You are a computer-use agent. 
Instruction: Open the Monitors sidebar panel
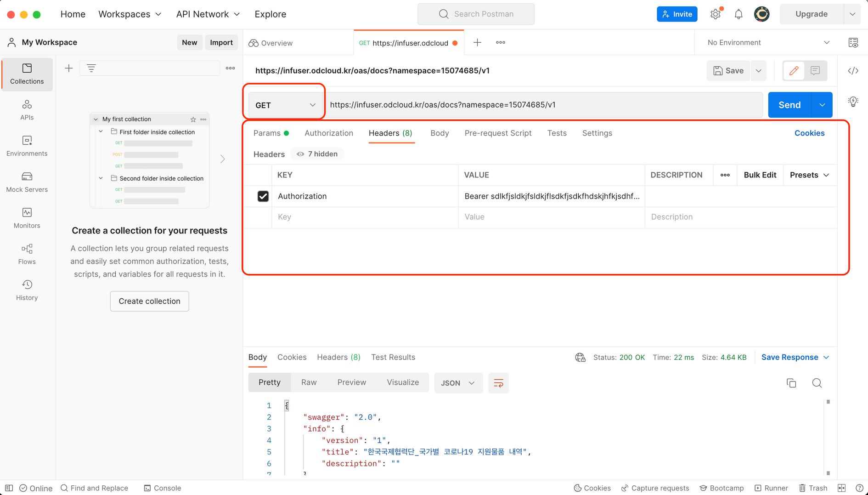(x=27, y=218)
